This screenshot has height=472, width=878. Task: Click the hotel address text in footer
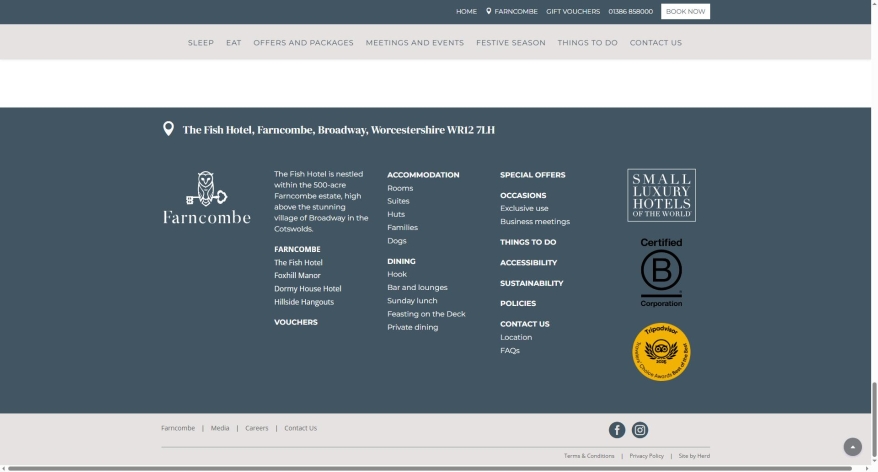[x=338, y=130]
